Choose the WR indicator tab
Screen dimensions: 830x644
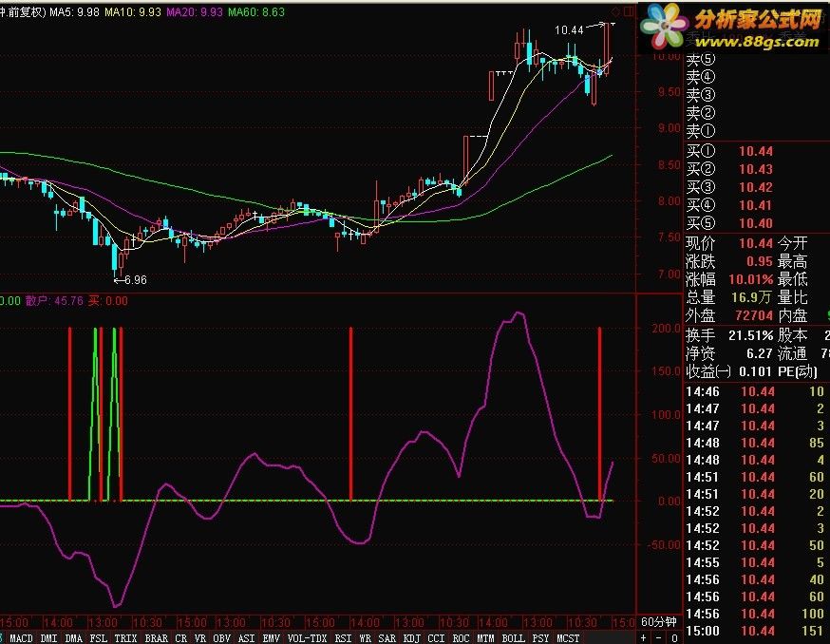[x=366, y=638]
